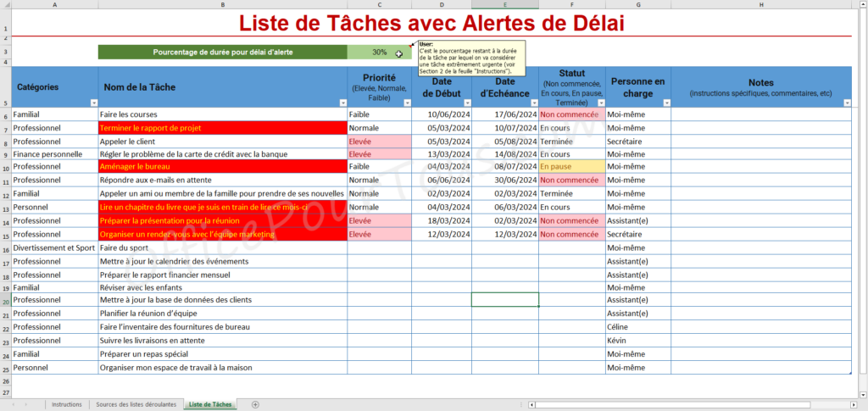Select the 'Faire les courses' task cell
Image resolution: width=868 pixels, height=411 pixels.
click(x=223, y=114)
